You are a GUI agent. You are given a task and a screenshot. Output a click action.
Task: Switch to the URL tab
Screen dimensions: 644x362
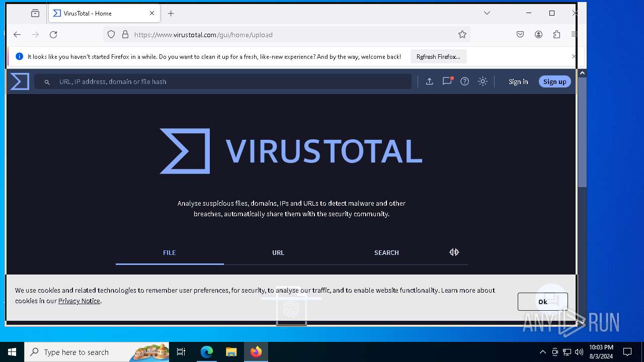tap(278, 253)
